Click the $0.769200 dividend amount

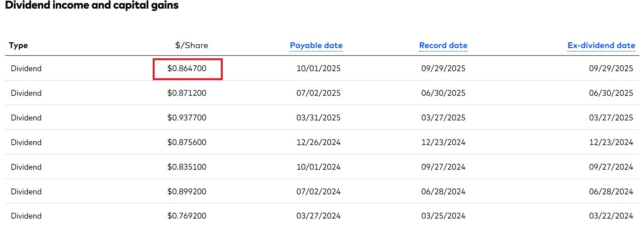click(x=187, y=216)
